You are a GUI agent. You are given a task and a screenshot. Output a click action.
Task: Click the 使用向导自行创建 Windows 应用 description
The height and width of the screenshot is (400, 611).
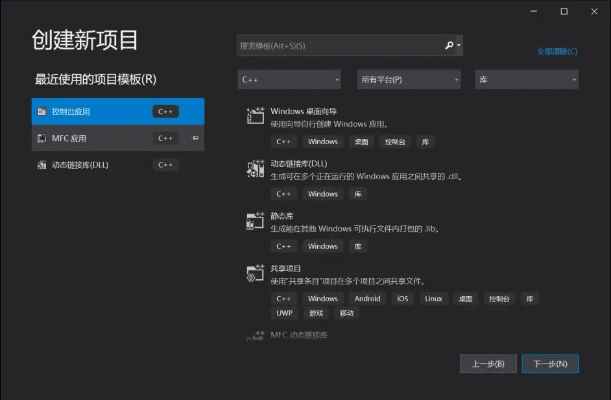(x=329, y=124)
